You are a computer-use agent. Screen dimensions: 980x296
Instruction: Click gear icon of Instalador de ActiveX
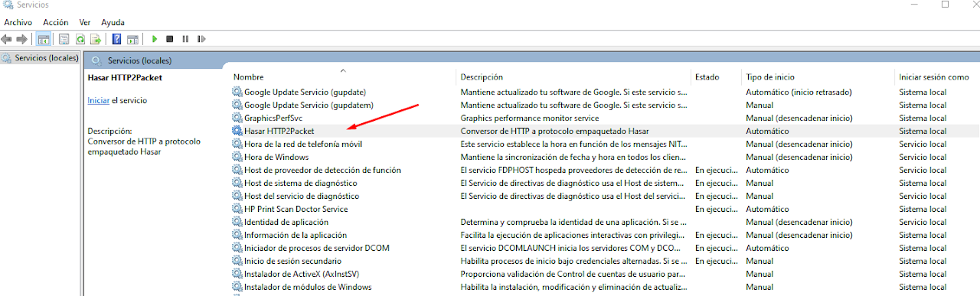pos(237,274)
